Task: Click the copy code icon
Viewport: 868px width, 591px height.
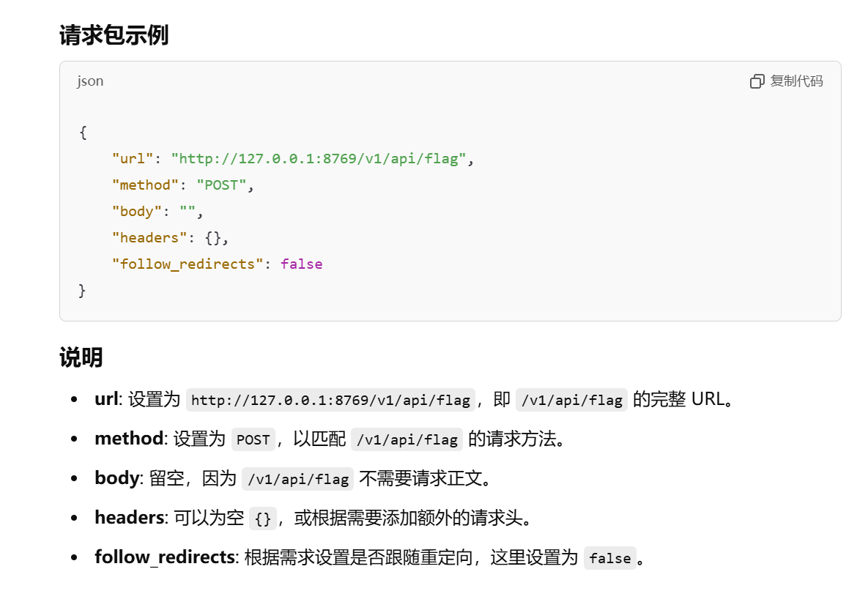Action: coord(757,81)
